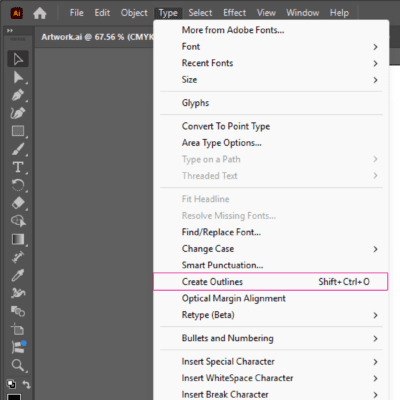Choose Find/Replace Font
Viewport: 400px width, 400px height.
pos(271,232)
